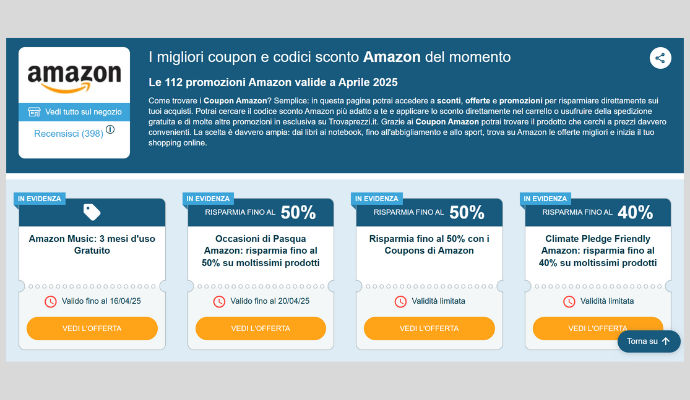Open Amazon Music 3 mesi d'uso Gratuito title

coord(92,244)
